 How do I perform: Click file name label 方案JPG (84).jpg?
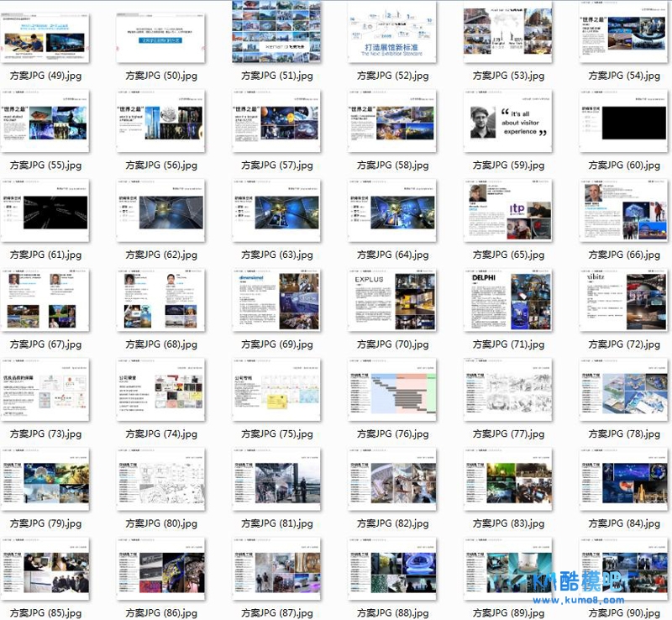(623, 524)
